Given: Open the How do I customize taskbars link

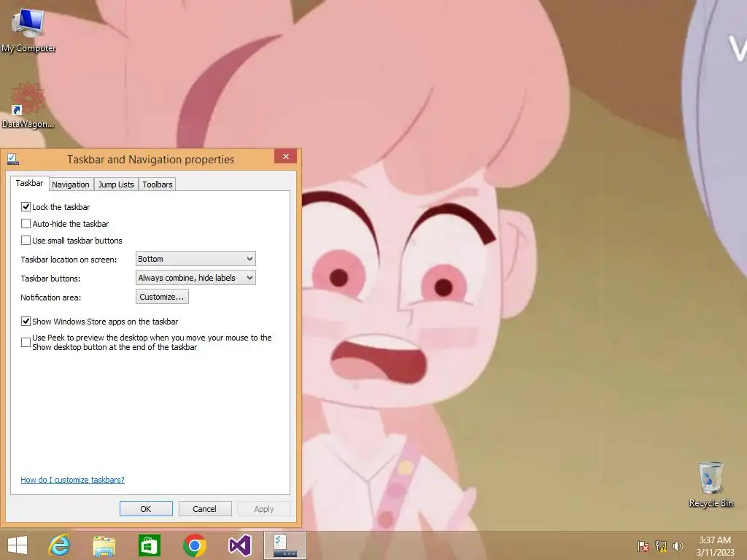Looking at the screenshot, I should click(x=72, y=480).
